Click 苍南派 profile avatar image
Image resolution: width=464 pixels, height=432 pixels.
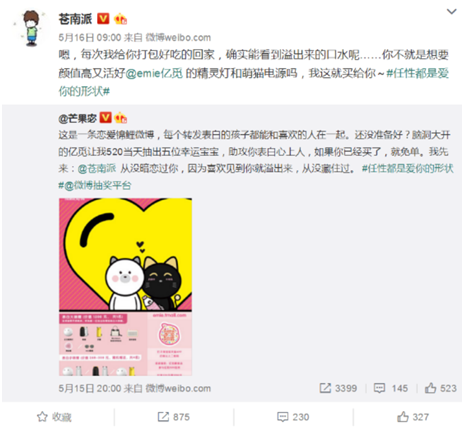(32, 28)
